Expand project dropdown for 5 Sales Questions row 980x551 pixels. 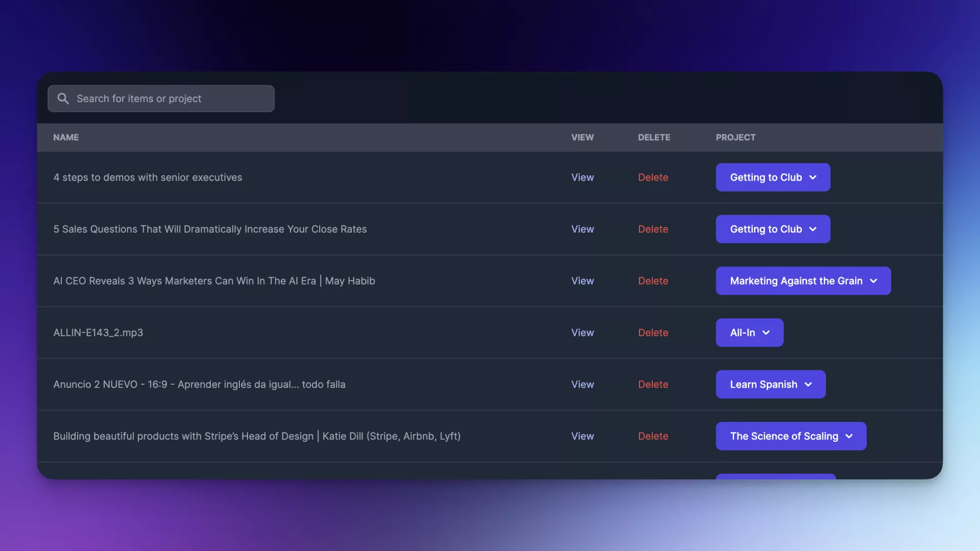[773, 229]
